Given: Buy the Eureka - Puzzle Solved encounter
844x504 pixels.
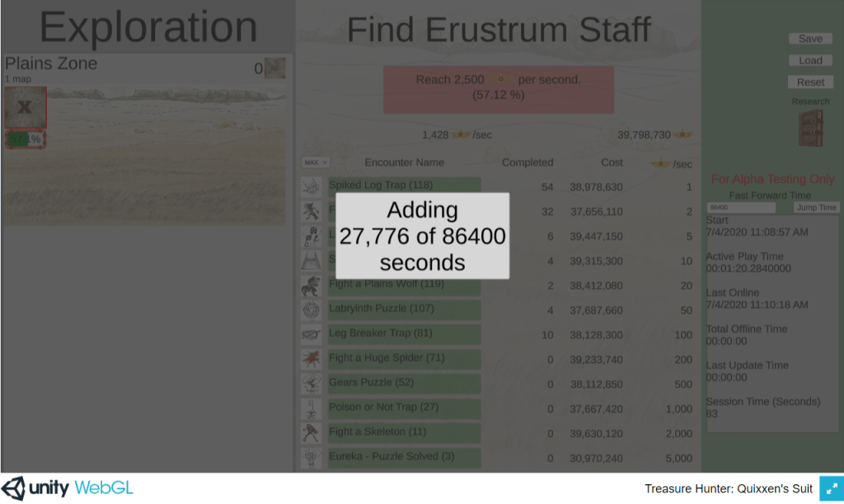Looking at the screenshot, I should [x=404, y=457].
